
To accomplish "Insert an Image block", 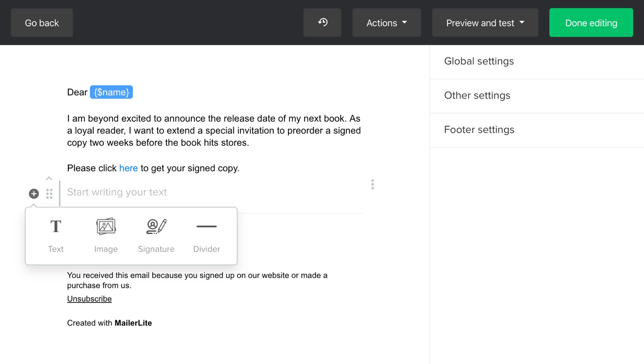I will click(106, 236).
